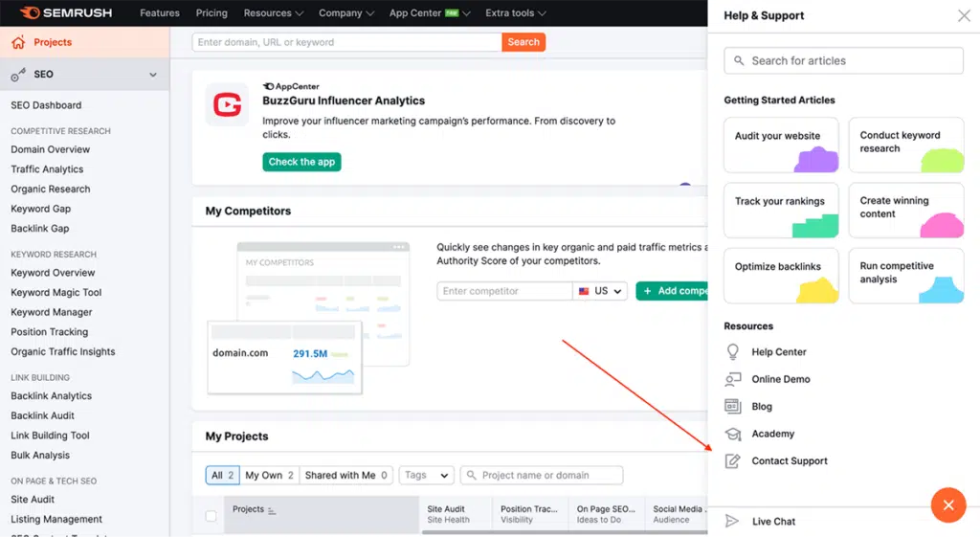The height and width of the screenshot is (537, 980).
Task: Focus the Project name or domain field
Action: [542, 475]
